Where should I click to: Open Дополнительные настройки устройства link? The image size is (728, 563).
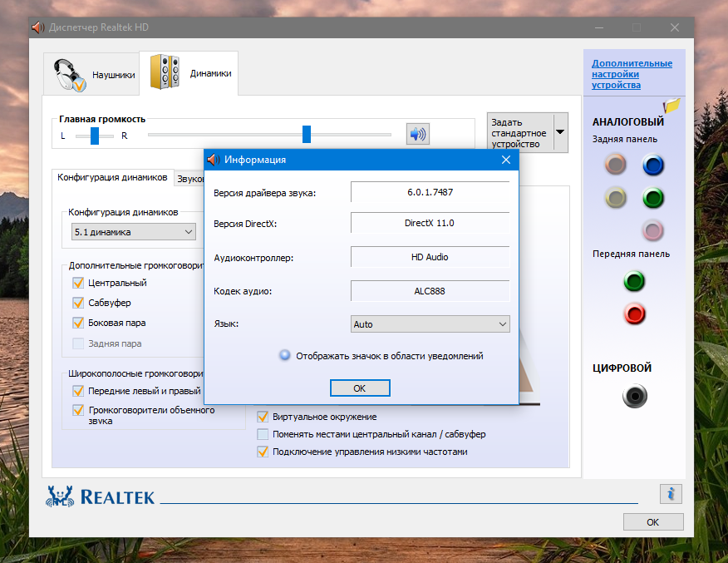click(x=632, y=74)
